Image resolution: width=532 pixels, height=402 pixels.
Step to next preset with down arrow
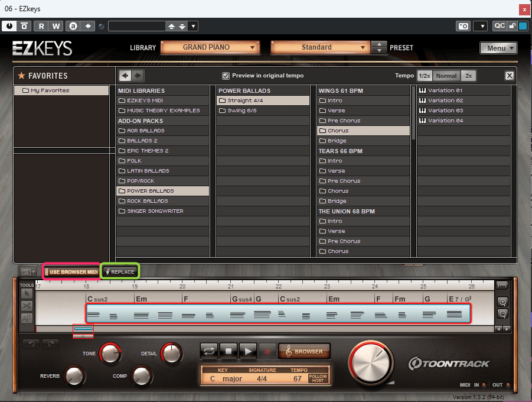(379, 51)
